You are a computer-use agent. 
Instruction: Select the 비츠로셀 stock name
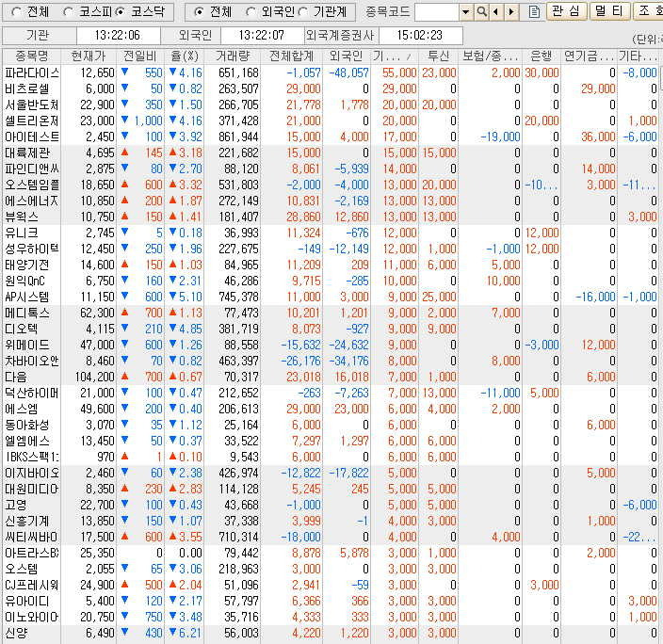tap(27, 89)
